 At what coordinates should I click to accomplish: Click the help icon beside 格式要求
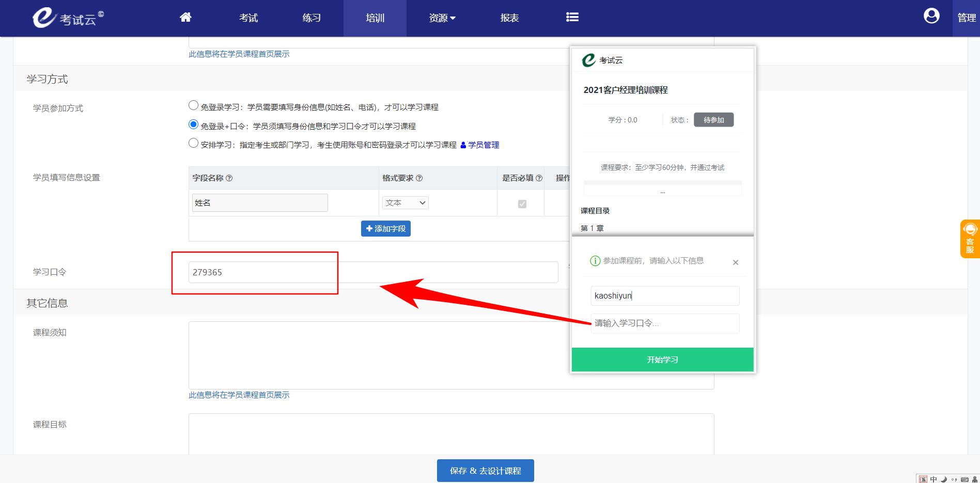419,178
